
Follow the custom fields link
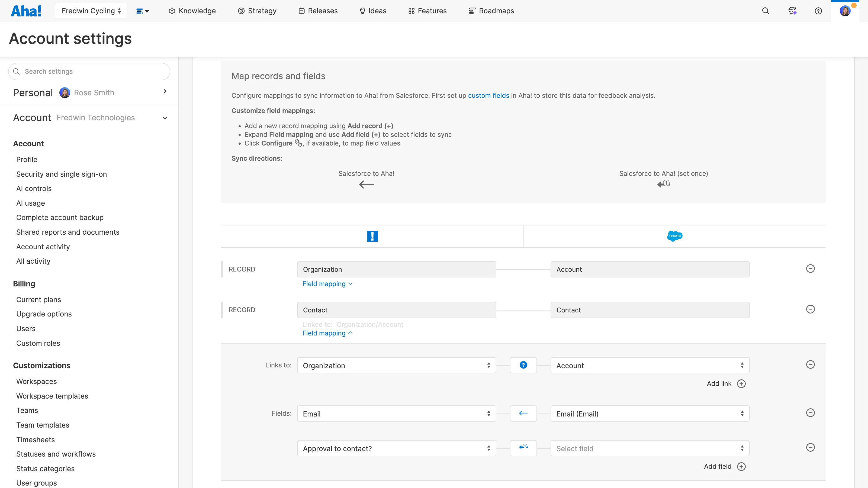488,95
